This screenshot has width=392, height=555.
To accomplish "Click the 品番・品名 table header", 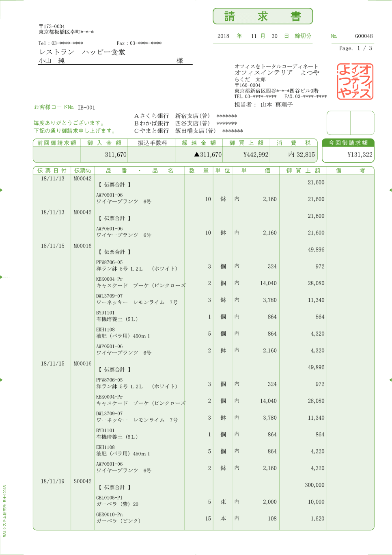I will 140,171.
